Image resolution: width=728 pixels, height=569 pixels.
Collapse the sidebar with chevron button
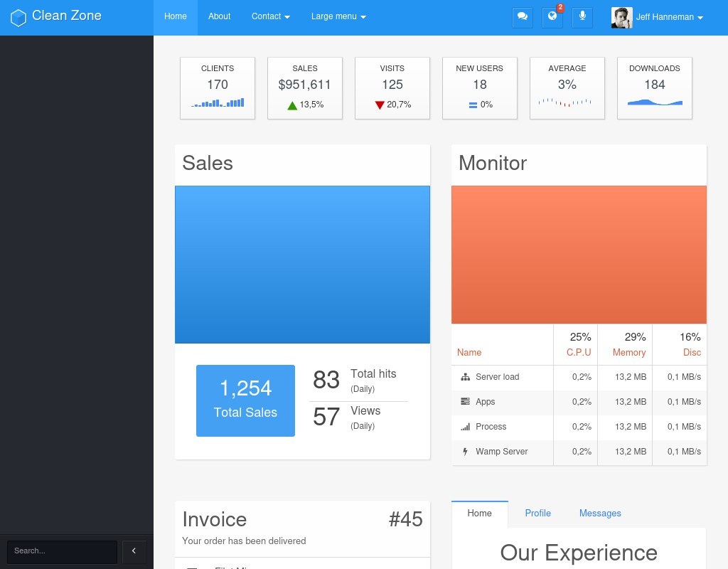134,551
